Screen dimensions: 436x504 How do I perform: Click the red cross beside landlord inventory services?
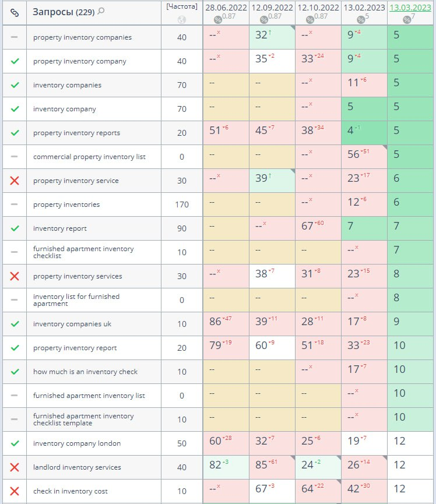point(15,467)
